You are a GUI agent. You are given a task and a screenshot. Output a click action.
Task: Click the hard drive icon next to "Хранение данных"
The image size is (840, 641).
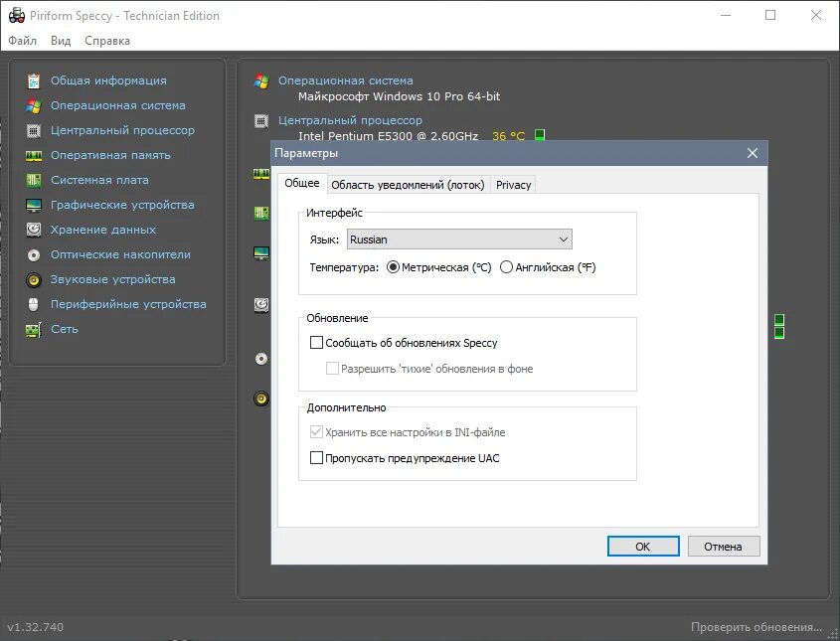pyautogui.click(x=33, y=230)
